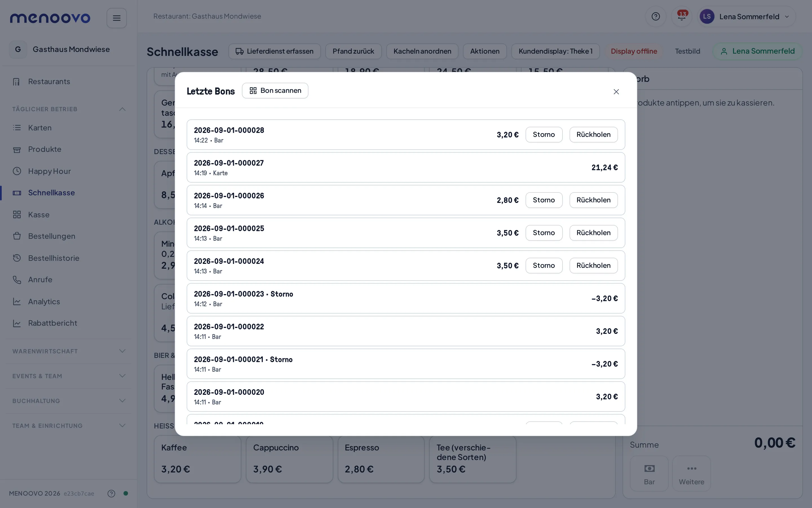Open the help question mark icon in header
812x508 pixels.
[655, 16]
